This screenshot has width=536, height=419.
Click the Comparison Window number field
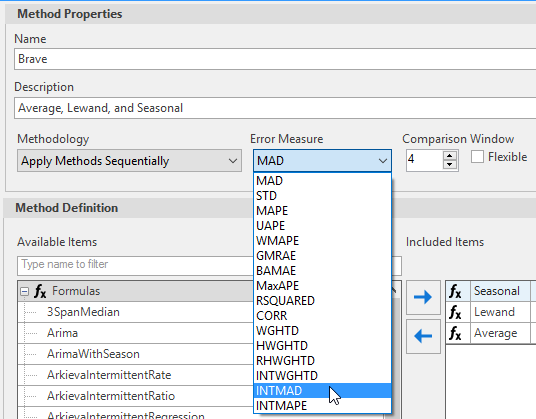pyautogui.click(x=424, y=160)
